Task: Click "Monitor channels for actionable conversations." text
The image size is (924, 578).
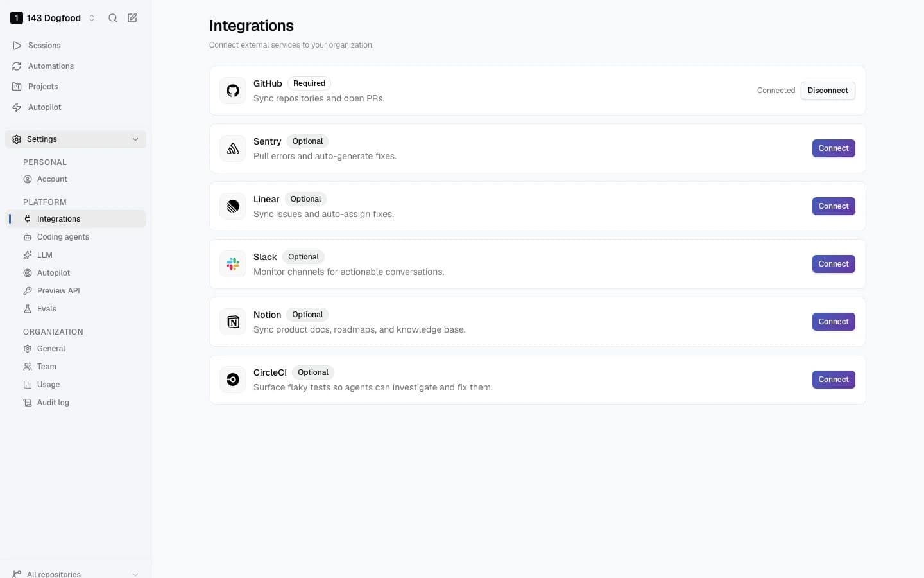Action: (348, 272)
